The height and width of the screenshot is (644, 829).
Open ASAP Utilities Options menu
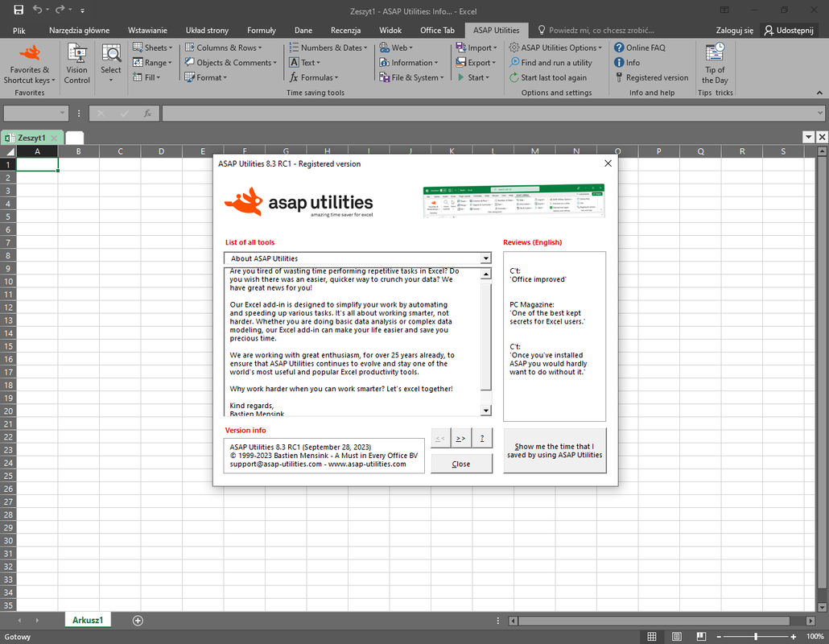[555, 47]
